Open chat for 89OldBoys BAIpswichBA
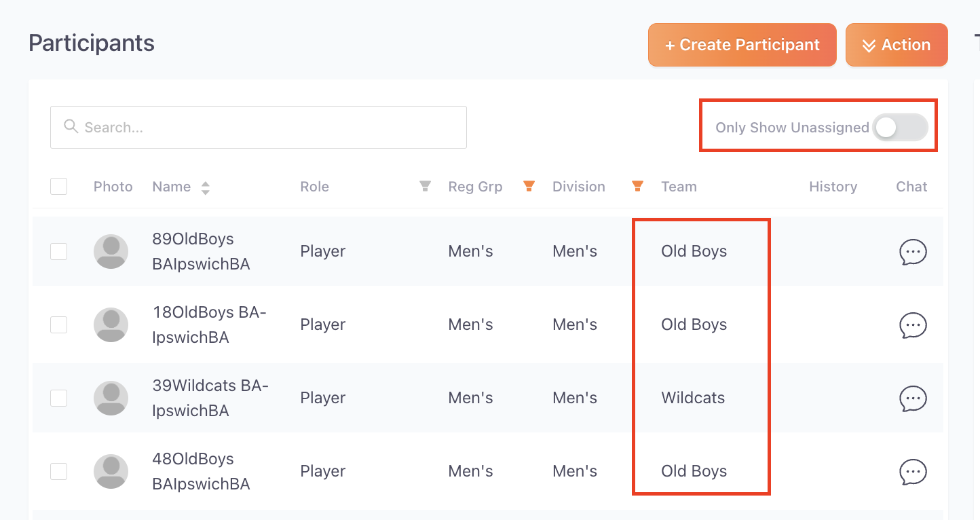 click(x=913, y=252)
